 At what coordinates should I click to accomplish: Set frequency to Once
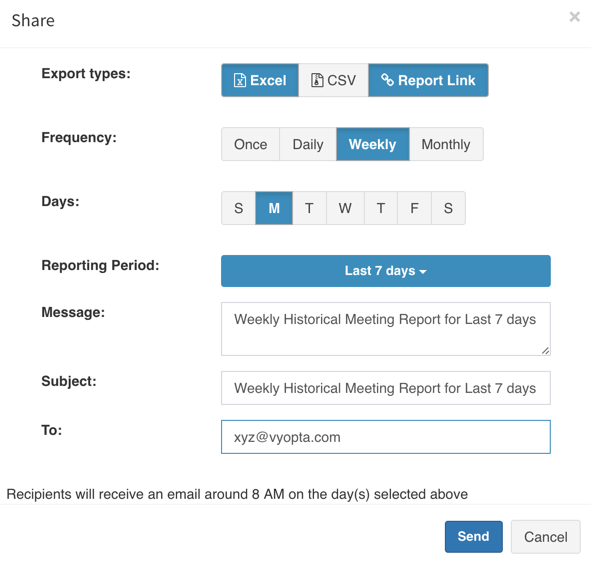coord(251,144)
